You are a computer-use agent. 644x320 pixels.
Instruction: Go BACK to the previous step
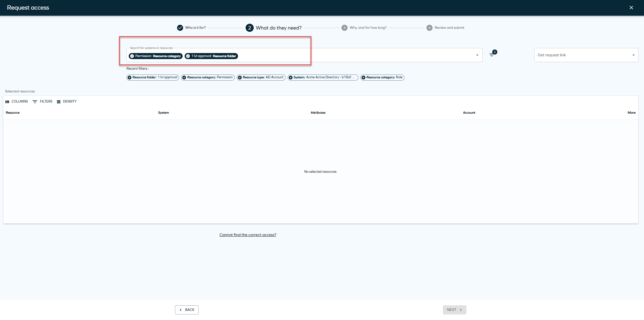[187, 310]
